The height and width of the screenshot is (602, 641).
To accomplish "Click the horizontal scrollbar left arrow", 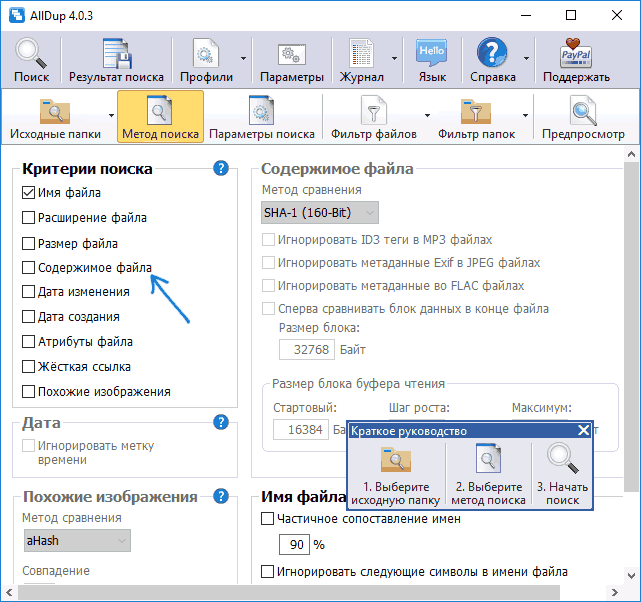I will (9, 592).
